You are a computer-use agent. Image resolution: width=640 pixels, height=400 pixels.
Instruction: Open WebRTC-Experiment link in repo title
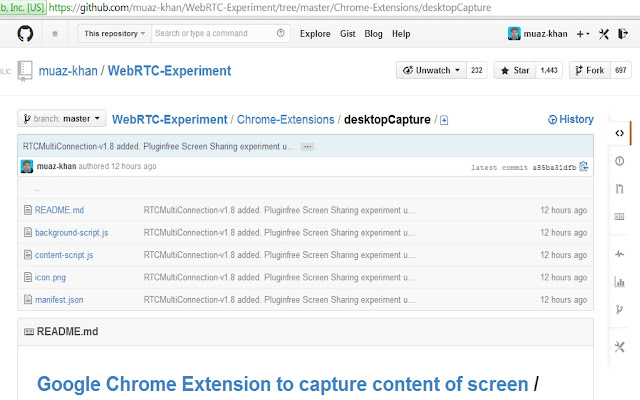click(169, 71)
